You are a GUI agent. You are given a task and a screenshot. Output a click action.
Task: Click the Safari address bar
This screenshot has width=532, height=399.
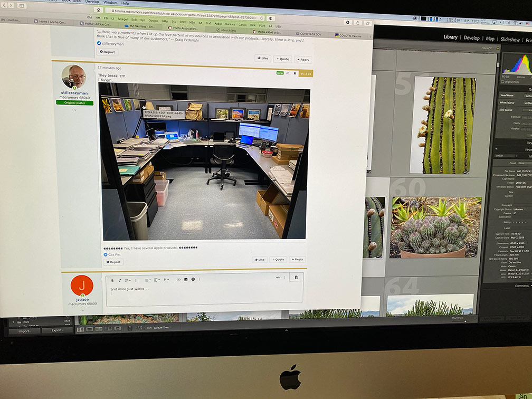(184, 14)
